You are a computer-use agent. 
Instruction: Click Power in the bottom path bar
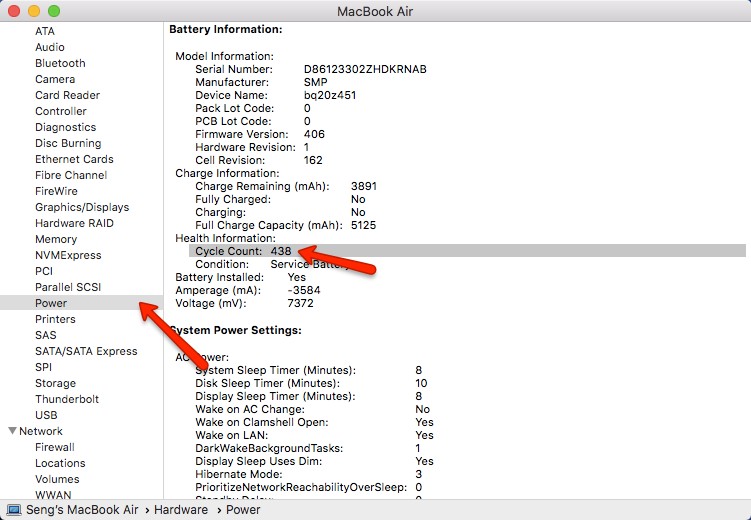click(x=243, y=509)
